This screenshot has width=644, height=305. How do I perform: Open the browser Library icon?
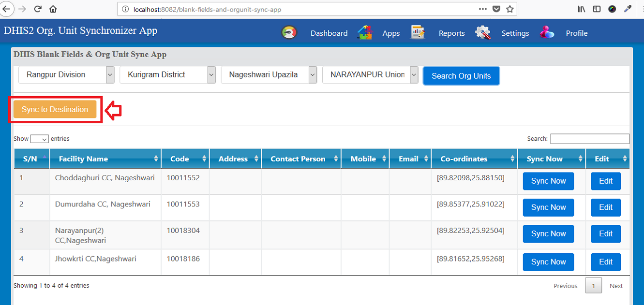coord(582,9)
